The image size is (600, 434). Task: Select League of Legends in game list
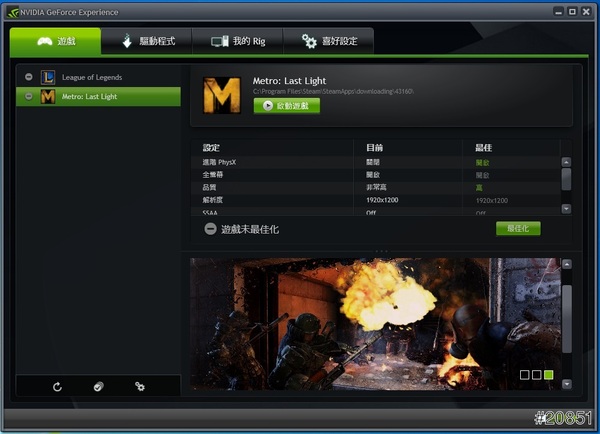(98, 77)
